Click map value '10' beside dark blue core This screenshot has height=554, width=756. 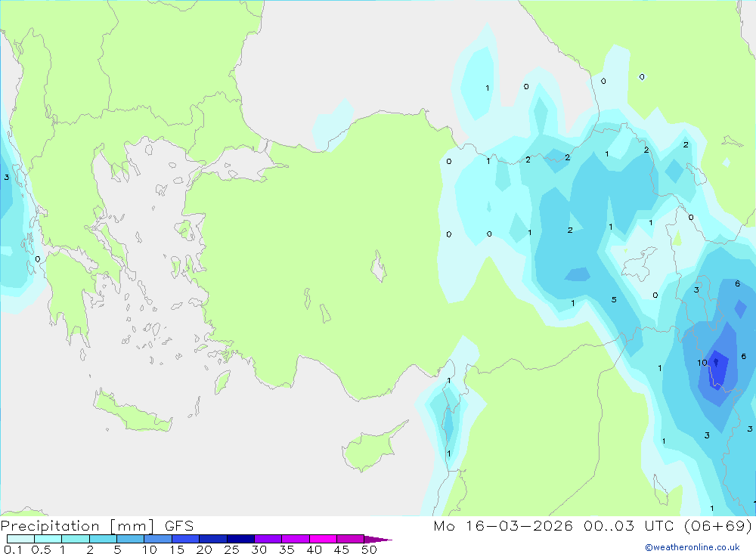(x=702, y=363)
